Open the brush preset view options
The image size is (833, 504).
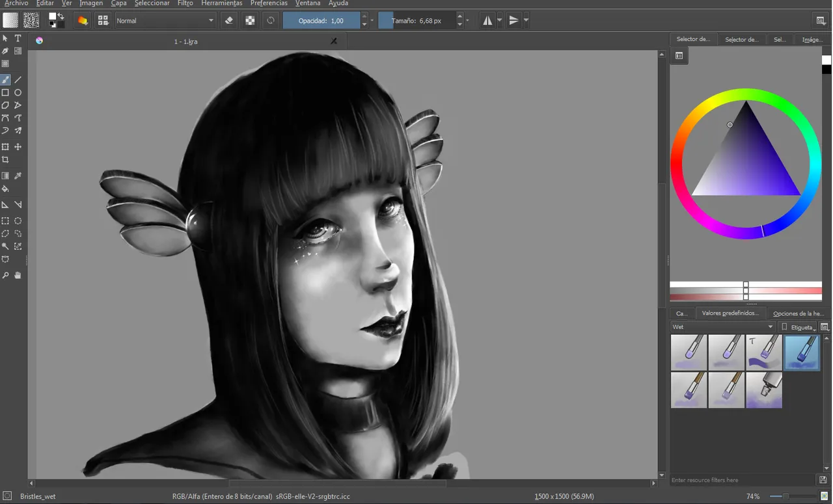click(825, 327)
